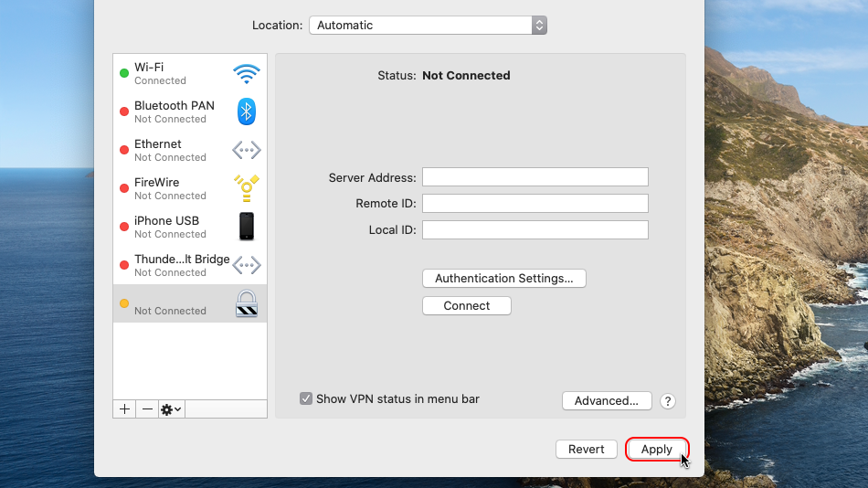
Task: Toggle Show VPN status in menu bar
Action: click(306, 399)
